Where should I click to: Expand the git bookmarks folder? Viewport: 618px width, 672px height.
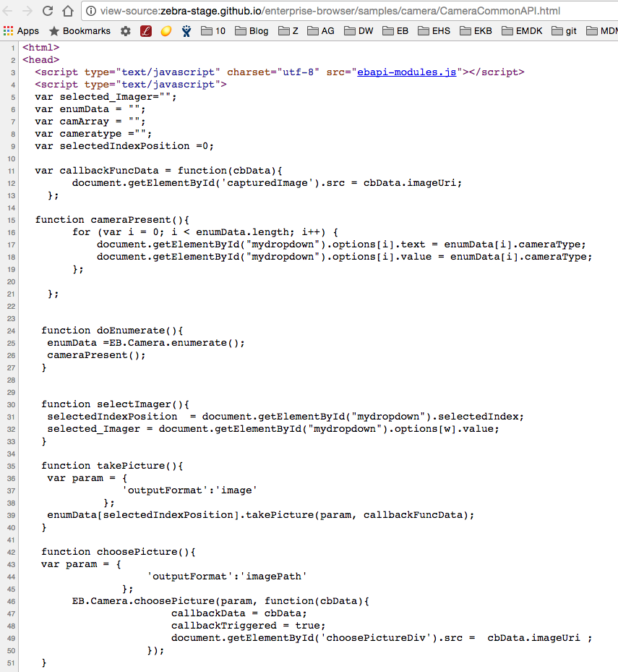[564, 31]
